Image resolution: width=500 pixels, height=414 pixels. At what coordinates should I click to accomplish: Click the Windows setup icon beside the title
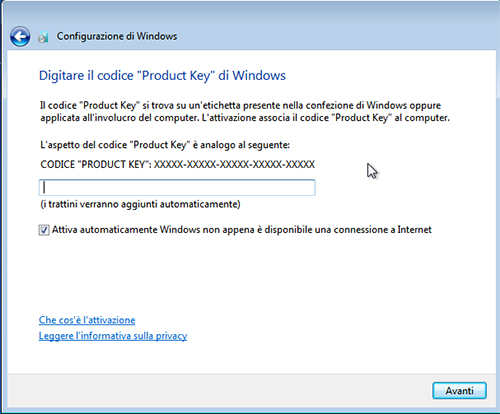43,37
